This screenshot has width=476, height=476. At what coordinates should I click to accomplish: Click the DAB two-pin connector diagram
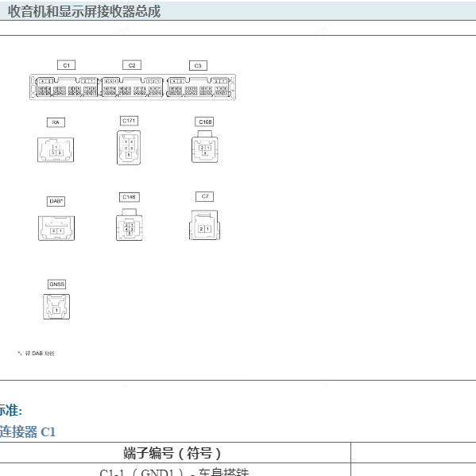click(x=56, y=228)
